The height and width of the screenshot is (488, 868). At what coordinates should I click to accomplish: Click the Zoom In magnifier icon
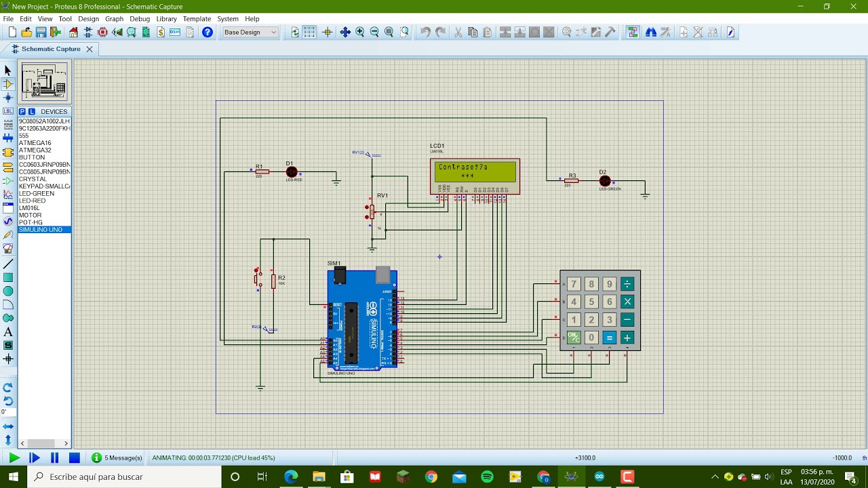point(360,33)
